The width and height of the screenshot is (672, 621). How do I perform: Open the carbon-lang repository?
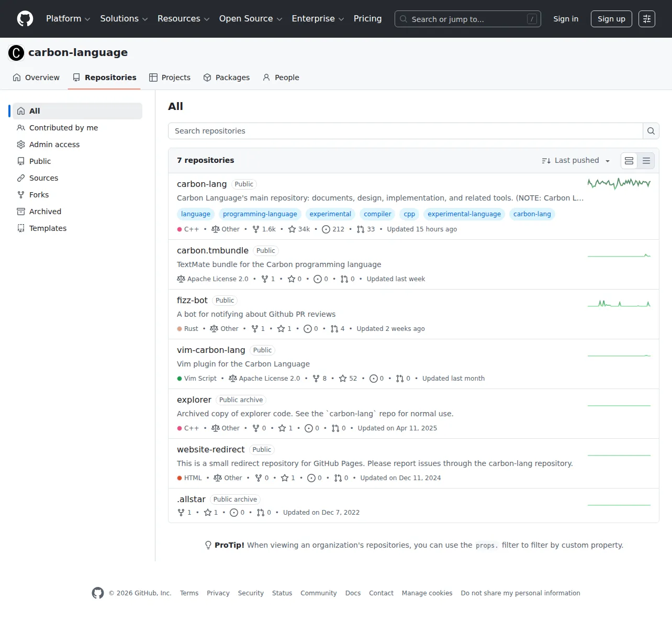201,184
